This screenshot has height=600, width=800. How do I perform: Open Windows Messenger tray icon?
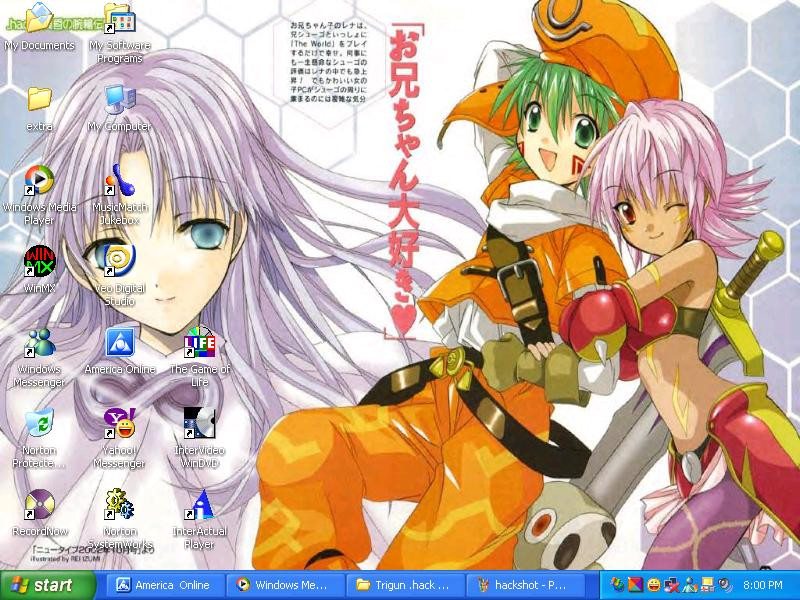pyautogui.click(x=690, y=585)
